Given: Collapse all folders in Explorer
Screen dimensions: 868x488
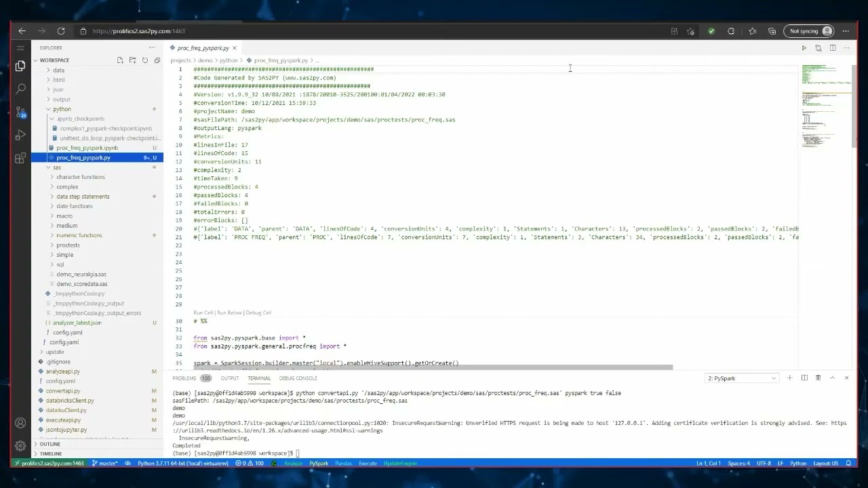Looking at the screenshot, I should coord(157,60).
